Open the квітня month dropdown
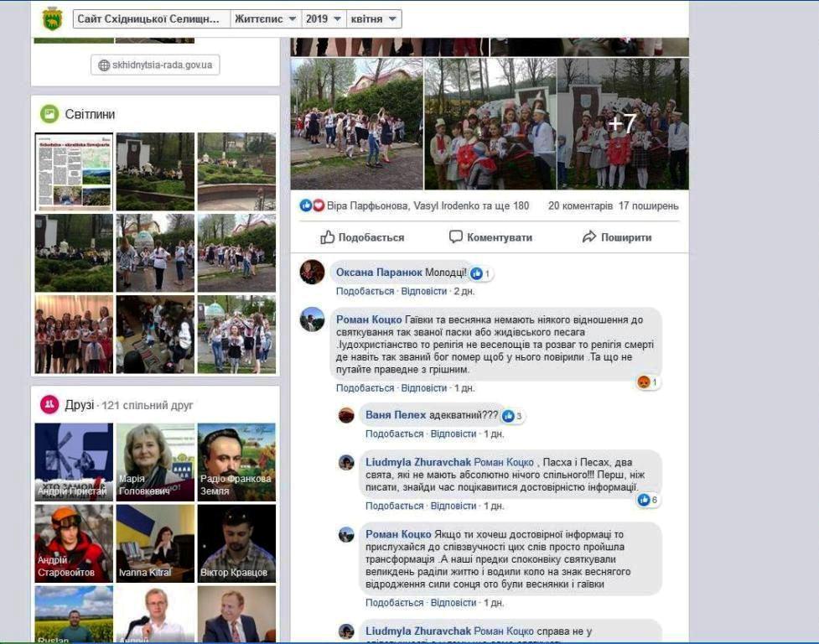819x644 pixels. coord(373,19)
